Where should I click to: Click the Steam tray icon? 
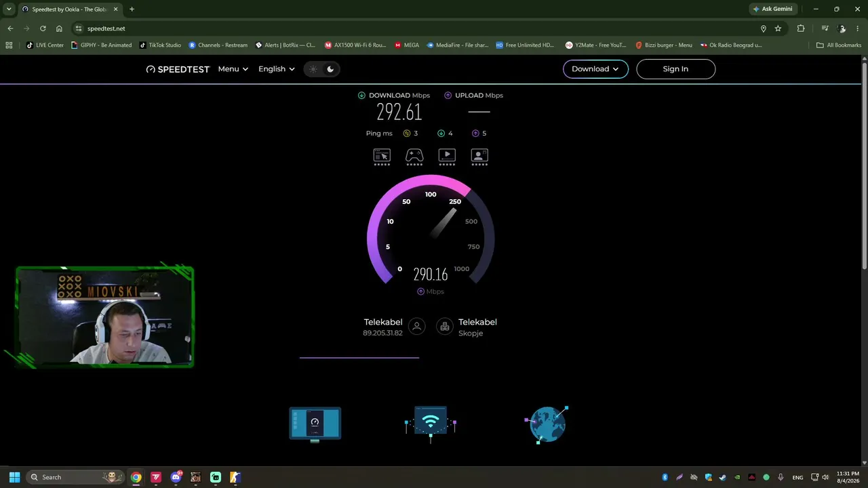(x=723, y=477)
